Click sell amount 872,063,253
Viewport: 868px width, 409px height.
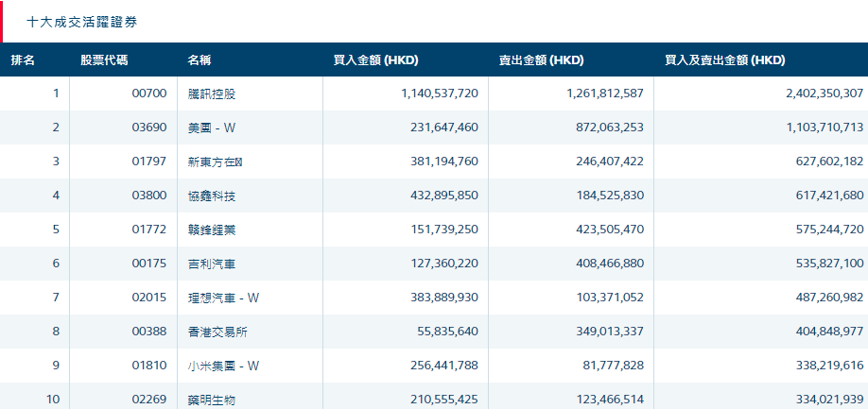pos(610,128)
